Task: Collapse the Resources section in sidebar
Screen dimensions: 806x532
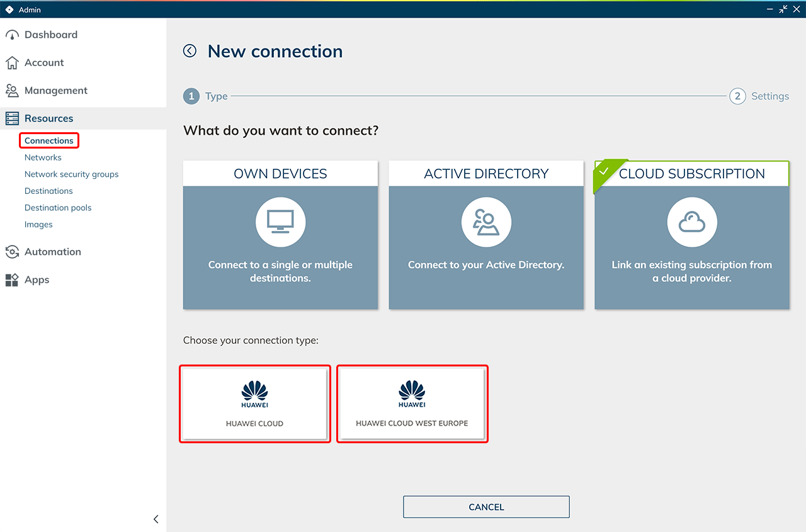Action: point(48,118)
